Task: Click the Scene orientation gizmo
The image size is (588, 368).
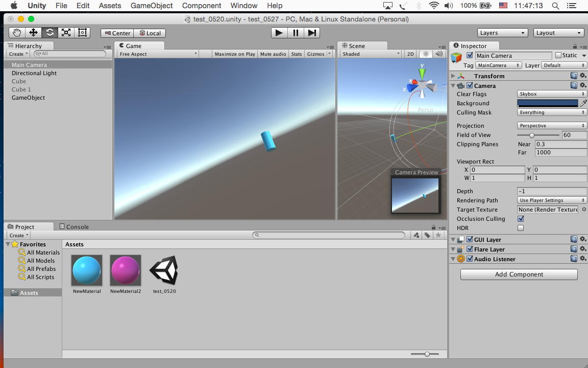Action: tap(422, 83)
